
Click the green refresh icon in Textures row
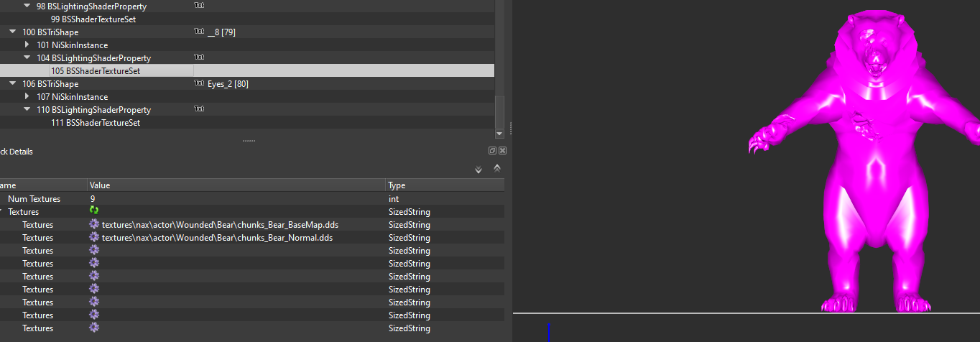point(94,211)
